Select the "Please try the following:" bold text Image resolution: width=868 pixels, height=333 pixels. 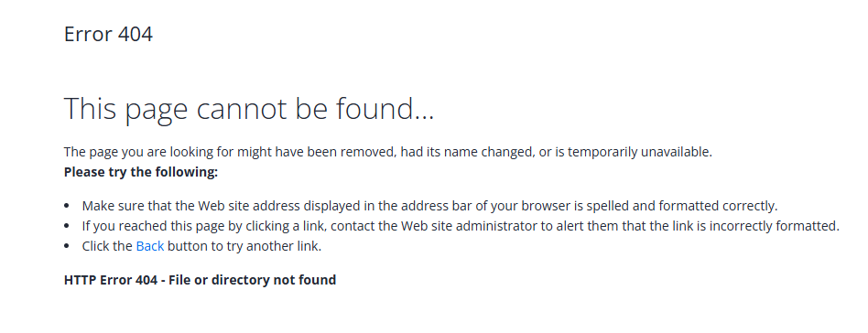tap(141, 172)
